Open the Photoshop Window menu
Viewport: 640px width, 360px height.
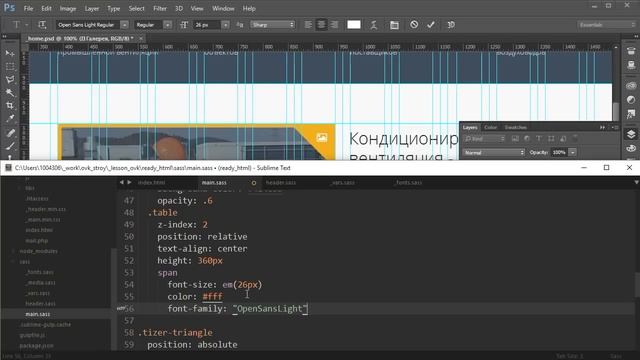coord(223,8)
